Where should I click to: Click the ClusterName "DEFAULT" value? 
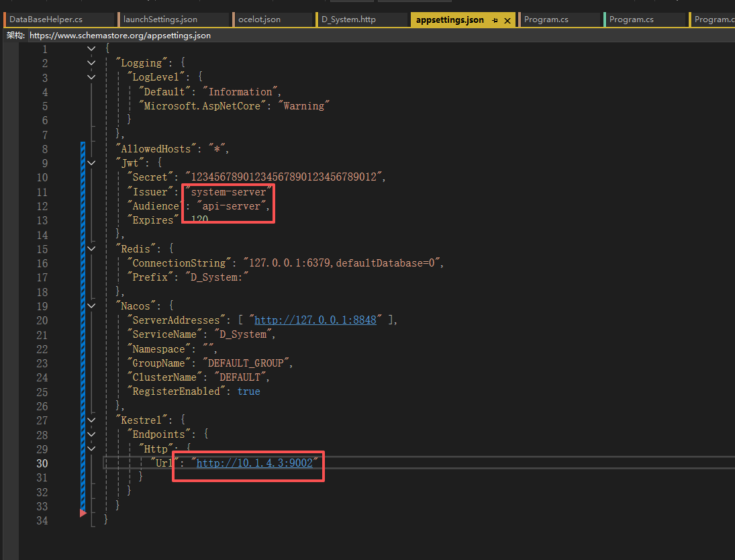240,377
